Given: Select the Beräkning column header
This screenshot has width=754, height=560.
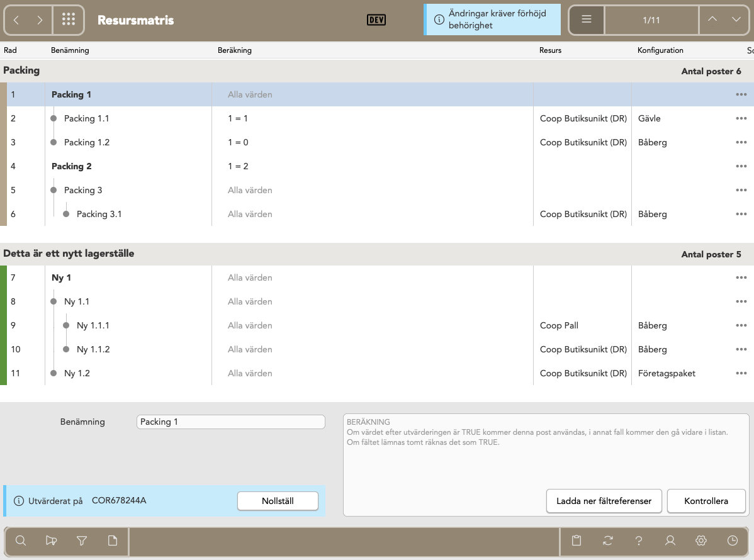Looking at the screenshot, I should (x=235, y=50).
